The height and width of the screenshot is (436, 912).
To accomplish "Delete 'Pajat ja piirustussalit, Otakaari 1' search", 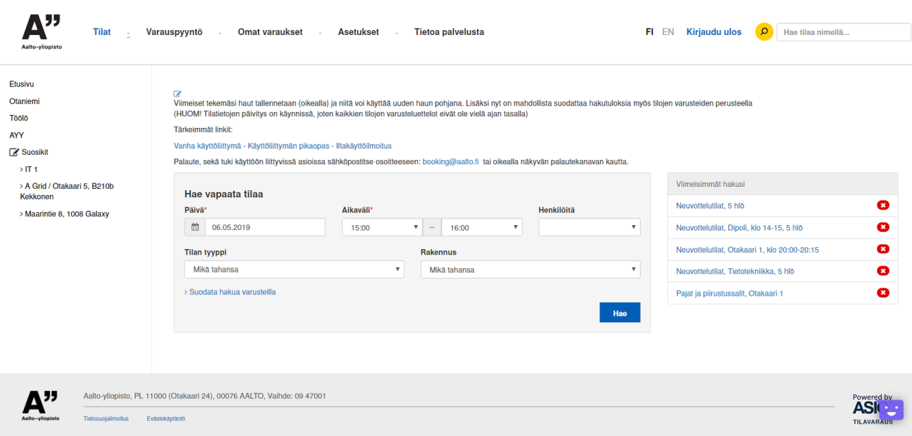I will pos(882,293).
